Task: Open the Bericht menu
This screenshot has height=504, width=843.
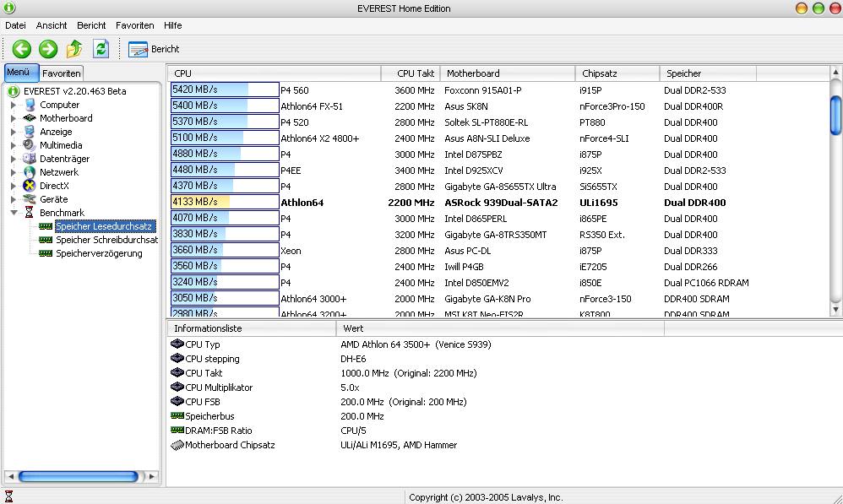Action: click(91, 25)
